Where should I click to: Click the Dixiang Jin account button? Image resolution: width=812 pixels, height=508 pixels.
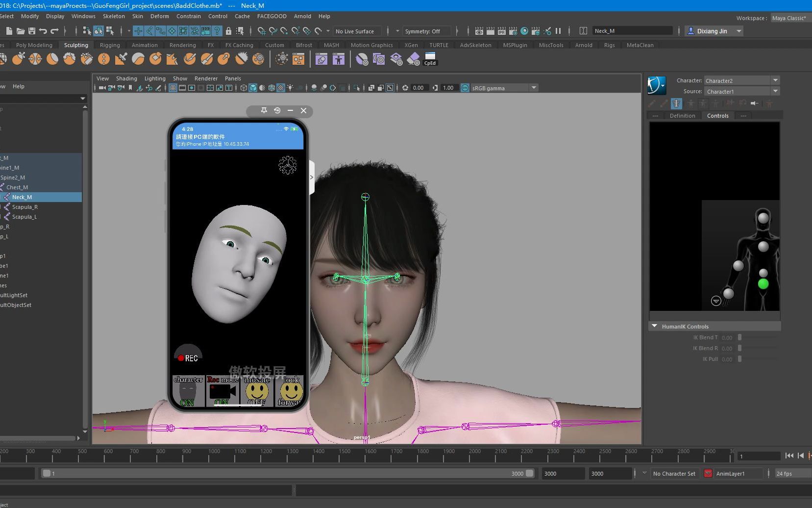tap(714, 31)
